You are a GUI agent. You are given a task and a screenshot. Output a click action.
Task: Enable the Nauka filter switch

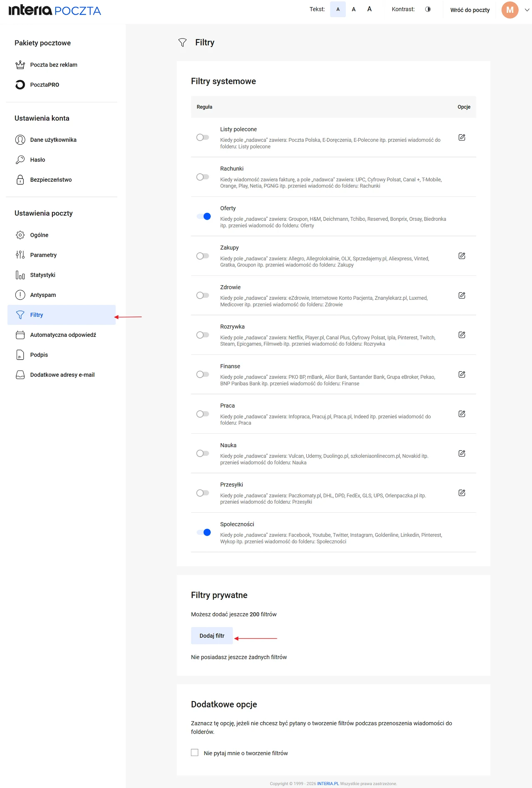pos(203,453)
